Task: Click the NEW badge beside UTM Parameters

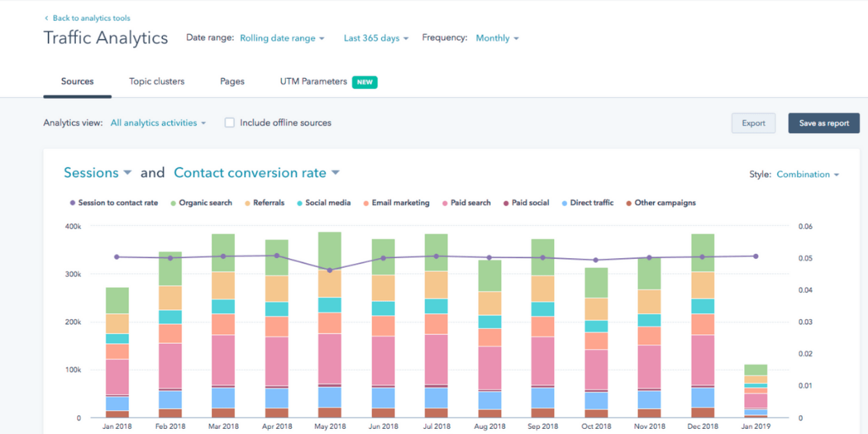Action: point(365,82)
